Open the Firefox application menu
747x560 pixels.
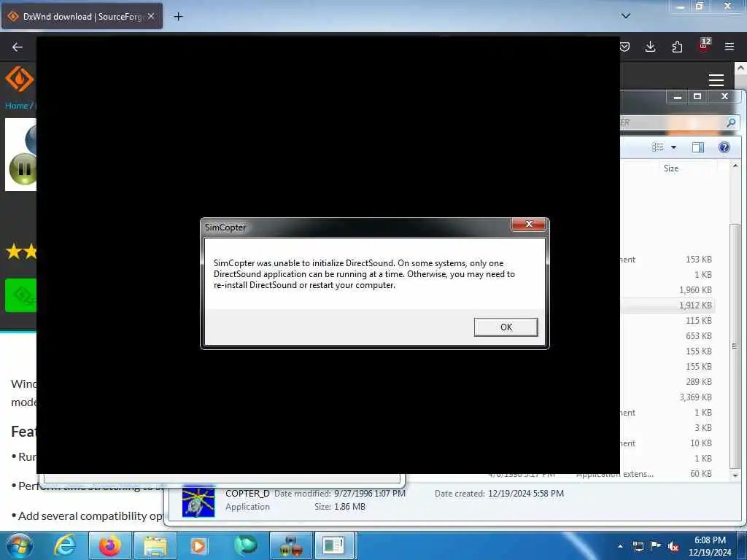(729, 47)
